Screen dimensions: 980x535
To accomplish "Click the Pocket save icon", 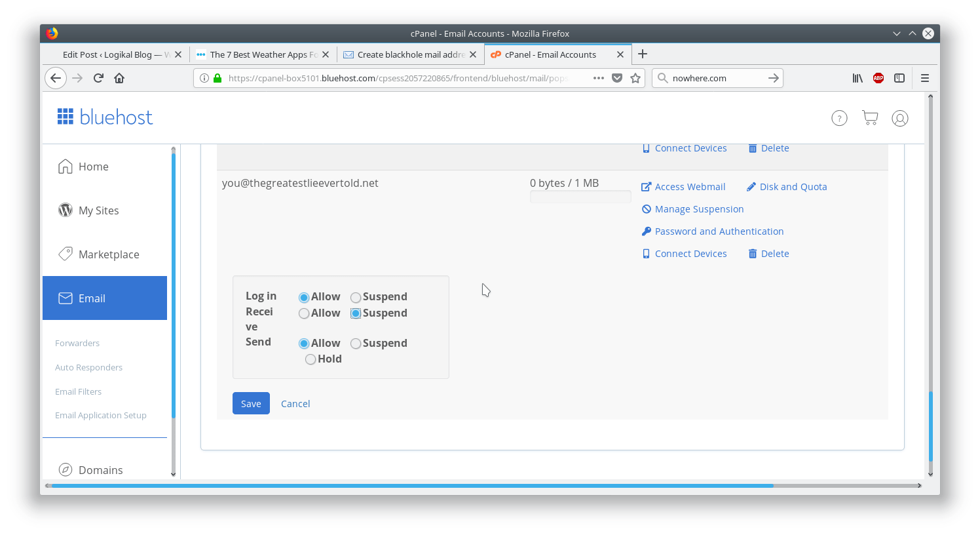I will (617, 78).
